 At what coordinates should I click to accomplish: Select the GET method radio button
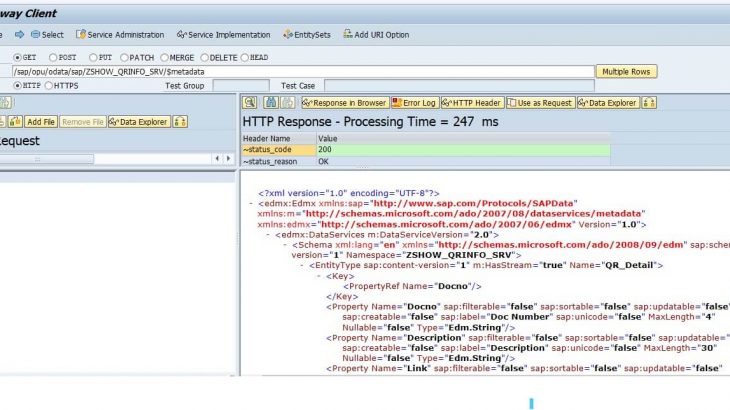17,57
